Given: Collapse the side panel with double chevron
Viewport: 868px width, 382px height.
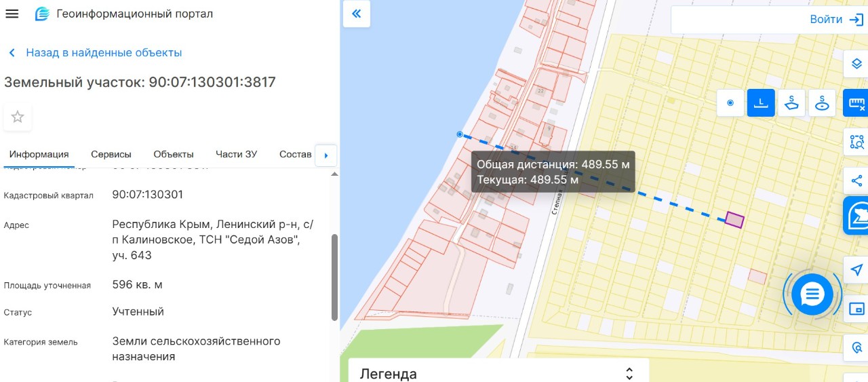Looking at the screenshot, I should (357, 14).
